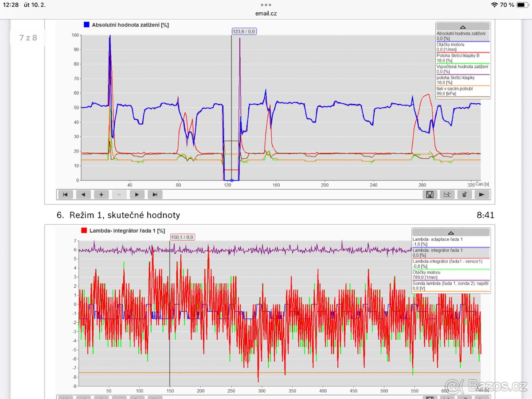The image size is (532, 399).
Task: Collapse the upper chart legend panel
Action: (x=463, y=27)
